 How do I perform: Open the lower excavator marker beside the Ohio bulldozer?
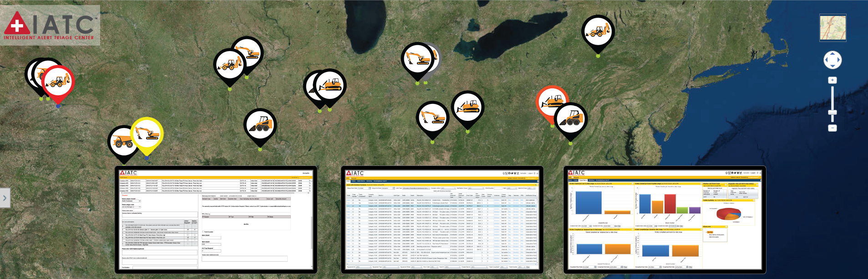pyautogui.click(x=433, y=118)
